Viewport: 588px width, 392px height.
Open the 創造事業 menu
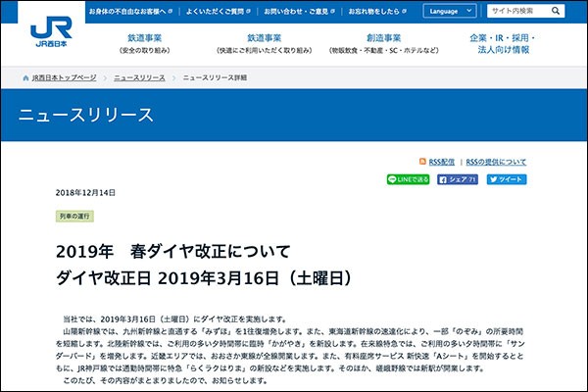click(375, 43)
